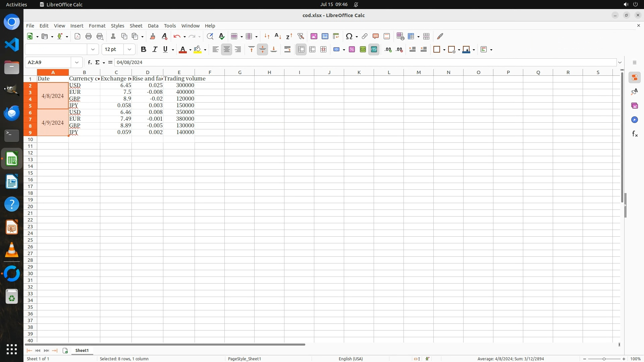Open the Name Box dropdown arrow
644x362 pixels.
77,62
